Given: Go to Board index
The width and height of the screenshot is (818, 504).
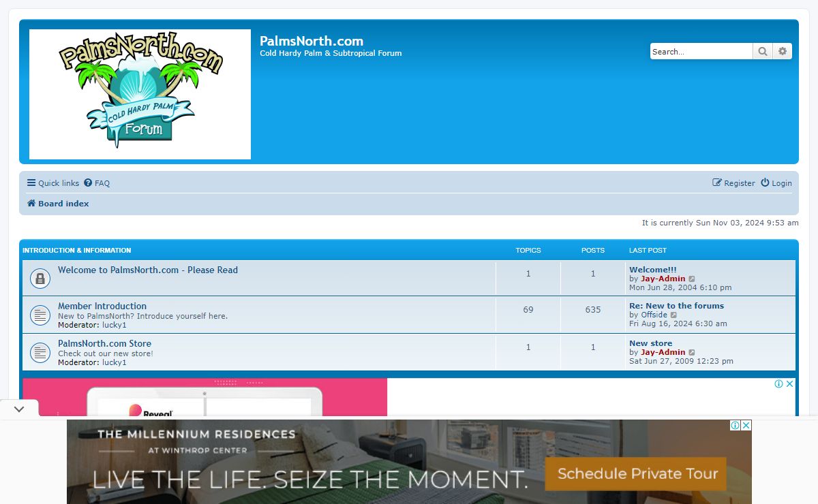Looking at the screenshot, I should 58,204.
